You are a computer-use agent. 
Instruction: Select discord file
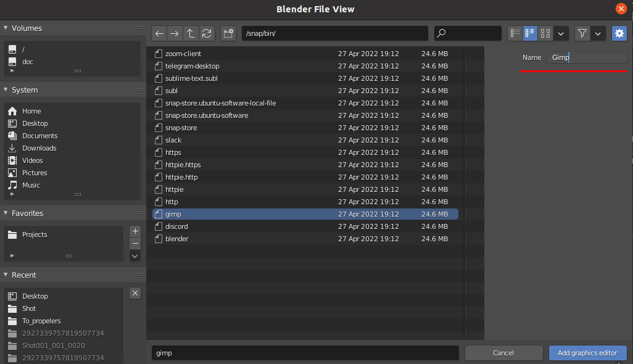(x=305, y=226)
